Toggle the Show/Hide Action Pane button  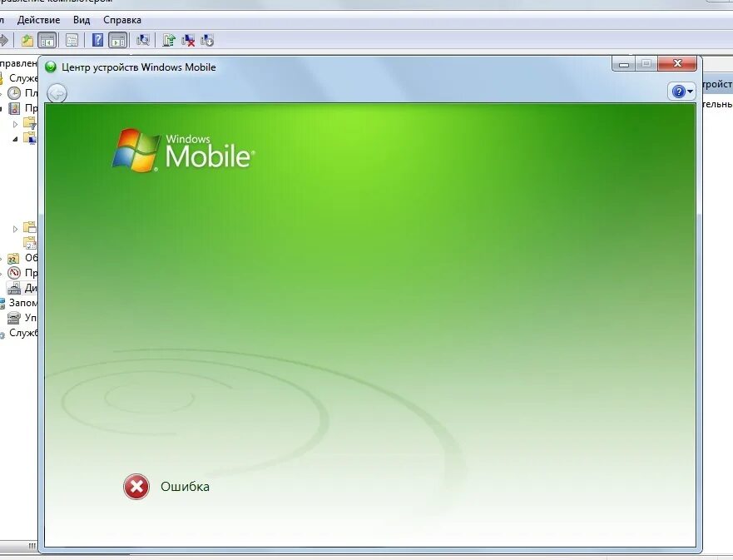(118, 41)
